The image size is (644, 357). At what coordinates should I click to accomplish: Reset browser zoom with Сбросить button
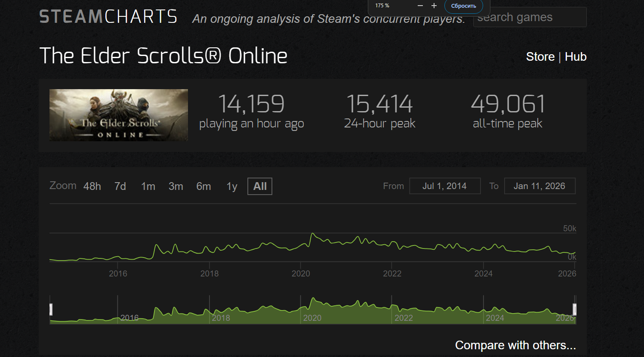click(x=464, y=6)
